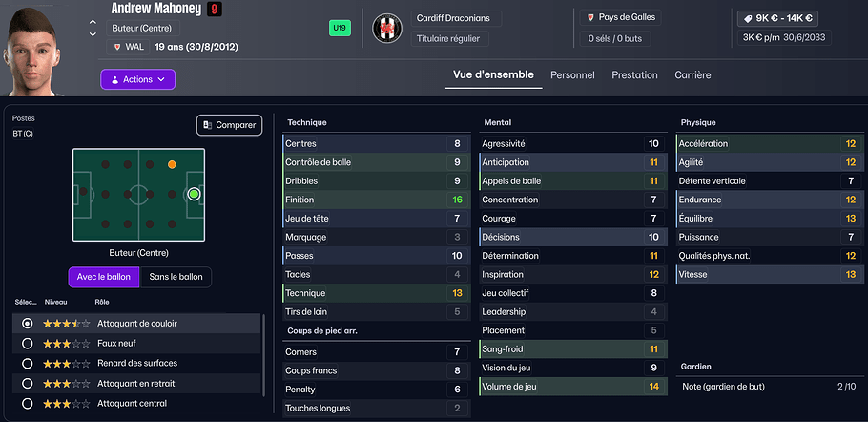Toggle to Sans le ballon view
Screen dimensions: 868x422
pyautogui.click(x=176, y=277)
